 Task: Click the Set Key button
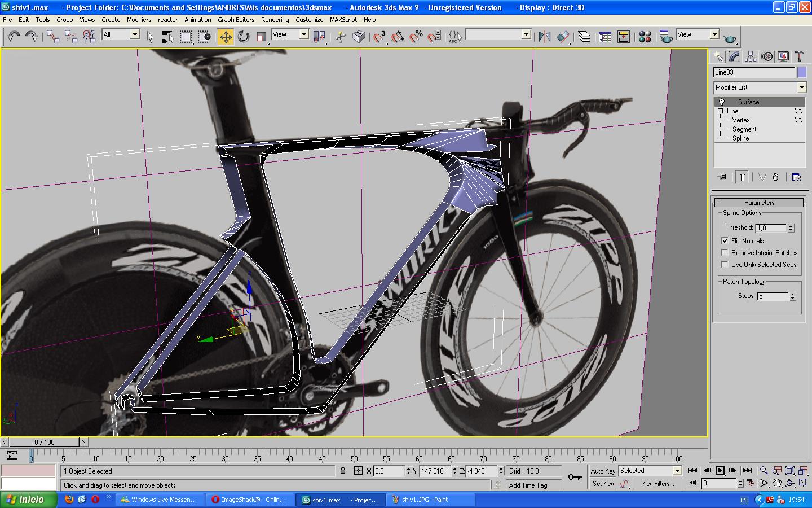coord(603,484)
